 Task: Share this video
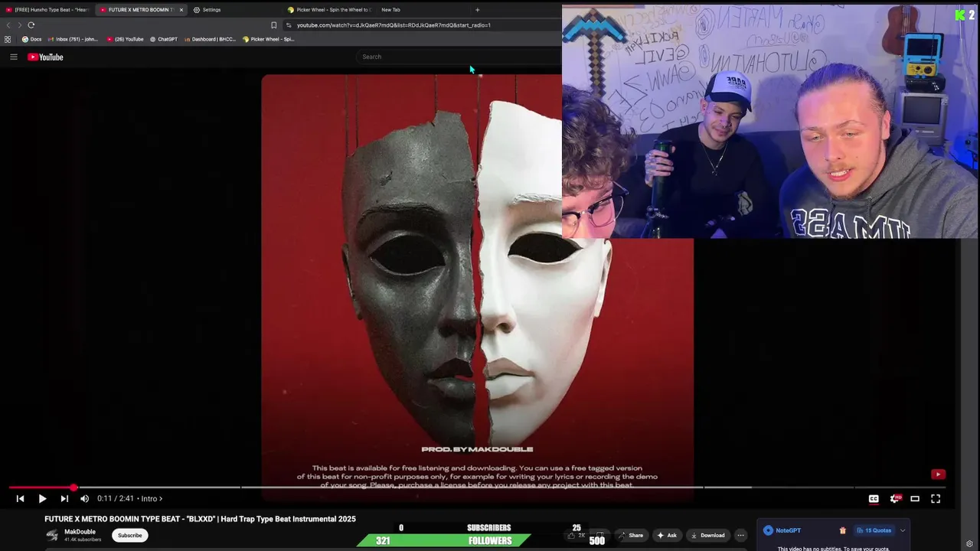(x=631, y=535)
